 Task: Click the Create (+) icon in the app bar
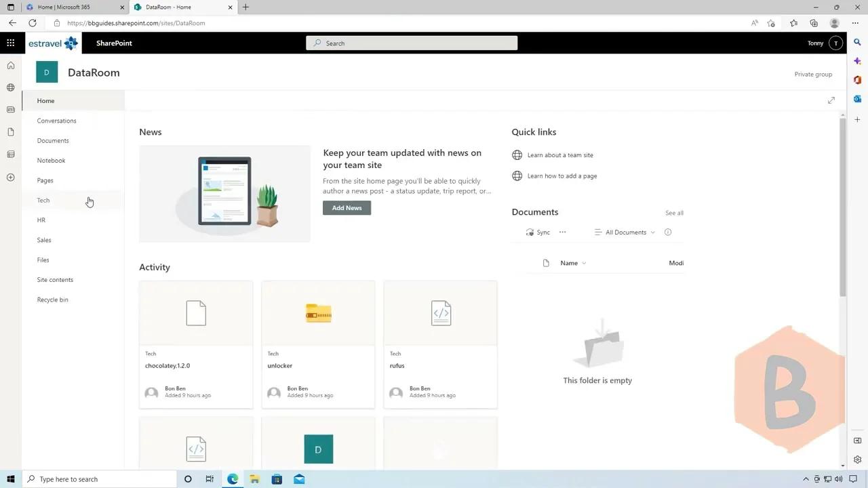click(10, 177)
